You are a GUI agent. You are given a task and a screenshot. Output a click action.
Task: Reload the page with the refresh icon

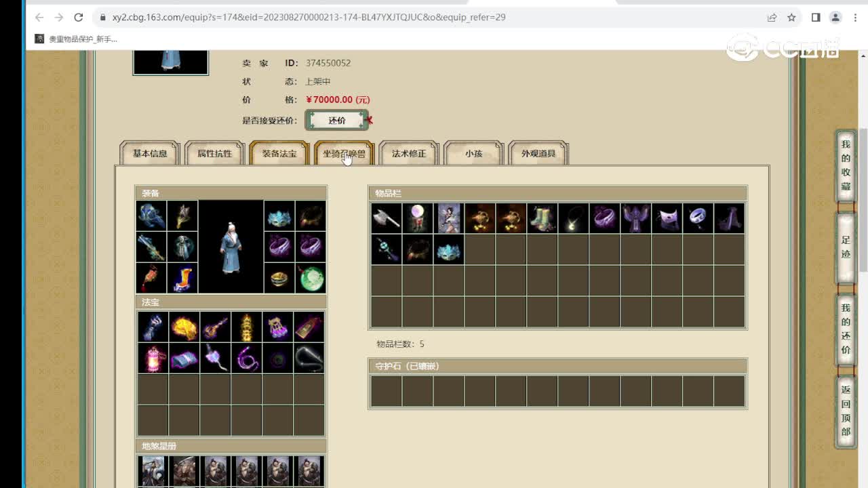pos(78,17)
